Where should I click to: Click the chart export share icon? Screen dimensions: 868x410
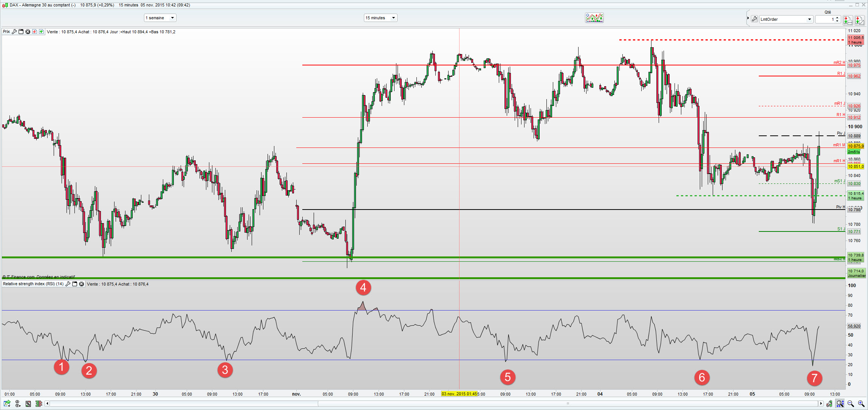click(x=7, y=404)
